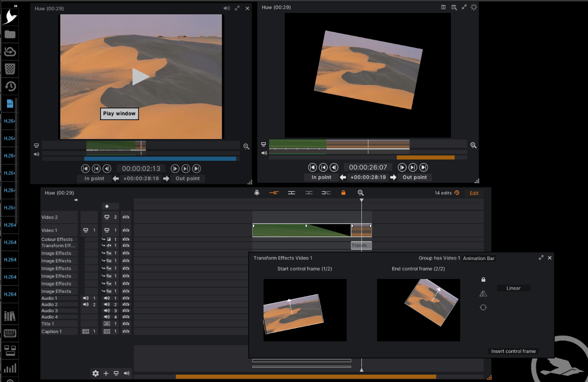
Task: Expand right viewer to fullscreen
Action: pos(464,7)
